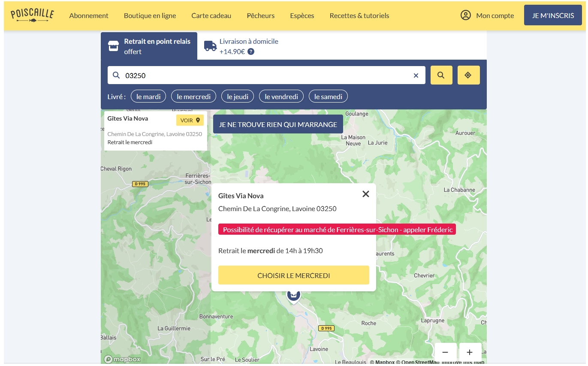Click the yellow magnifier search button
The width and height of the screenshot is (588, 366).
click(x=441, y=75)
